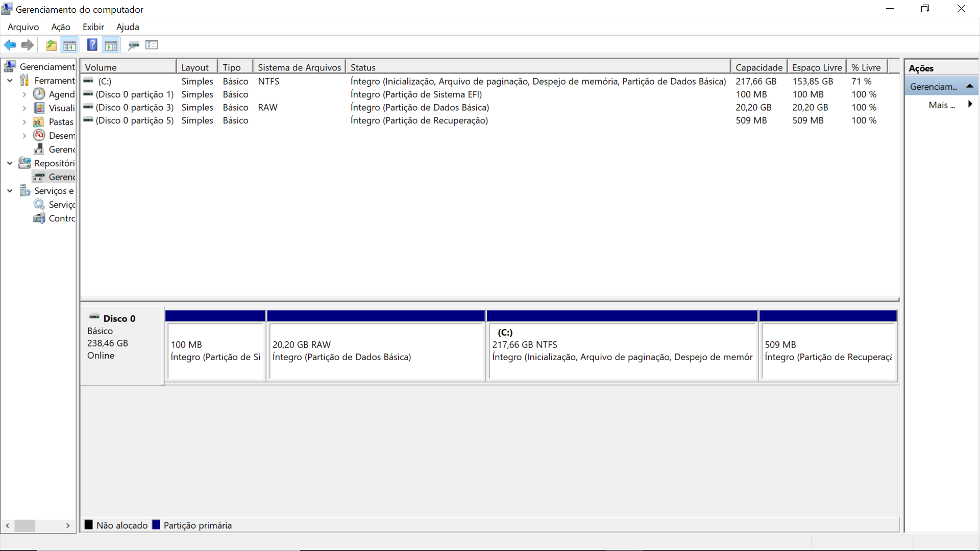
Task: Collapse the Repositório node
Action: [10, 163]
